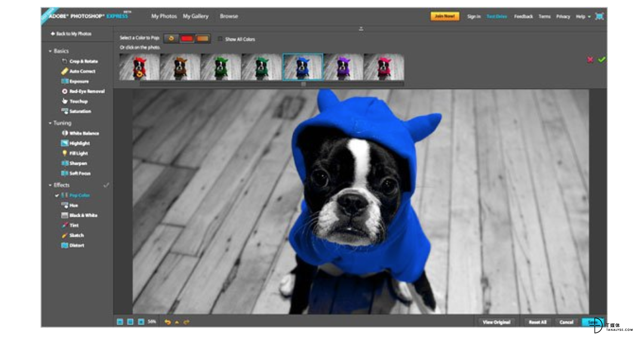
Task: Select the Pop Color effect
Action: [x=76, y=195]
